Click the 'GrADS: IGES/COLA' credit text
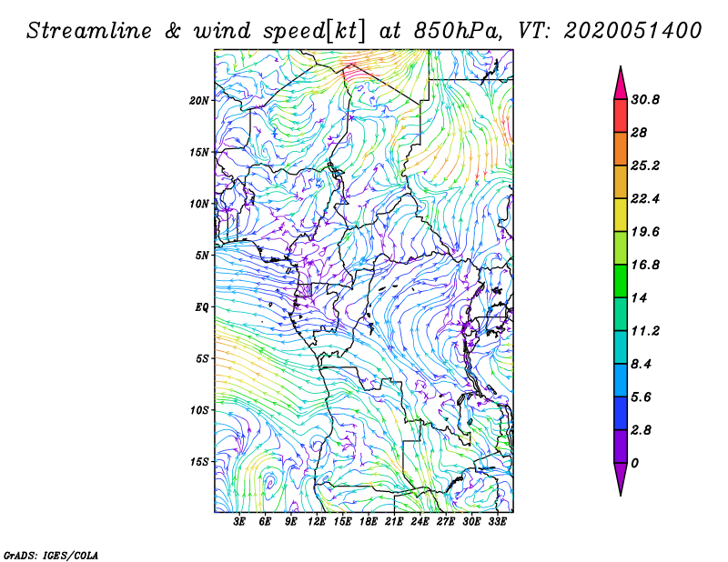The width and height of the screenshot is (728, 562). click(40, 554)
